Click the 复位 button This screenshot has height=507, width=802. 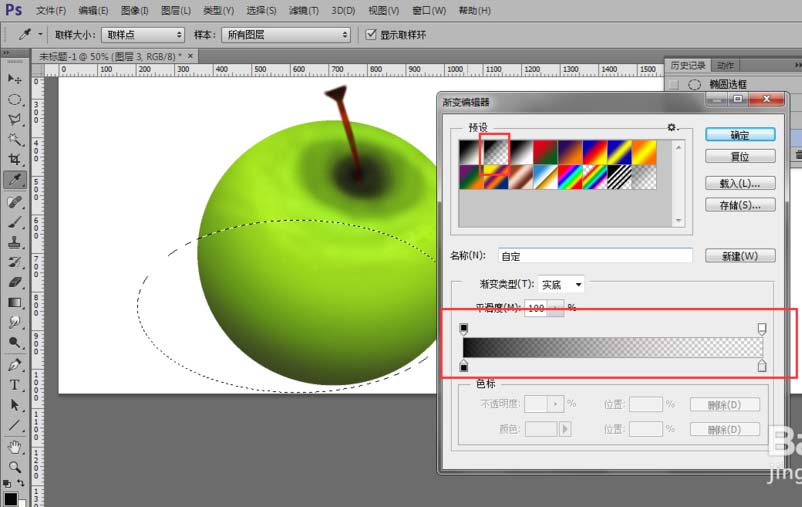pyautogui.click(x=740, y=156)
